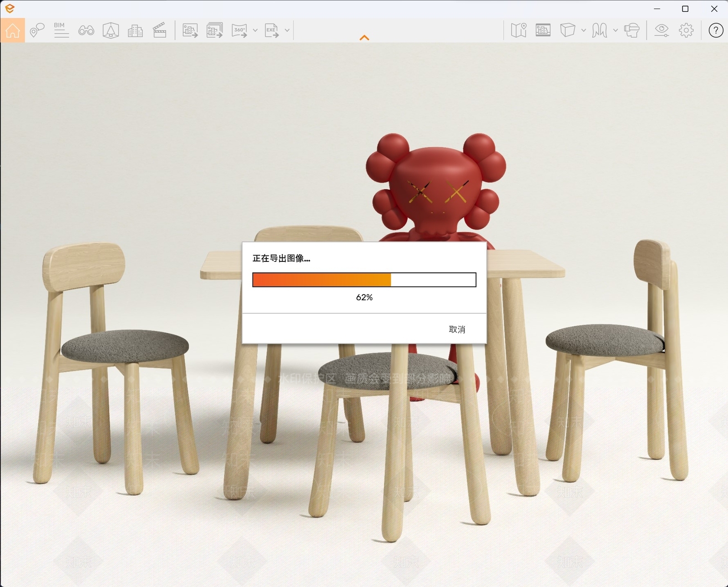Image resolution: width=728 pixels, height=587 pixels.
Task: Click the cube projection mode icon
Action: [x=567, y=30]
